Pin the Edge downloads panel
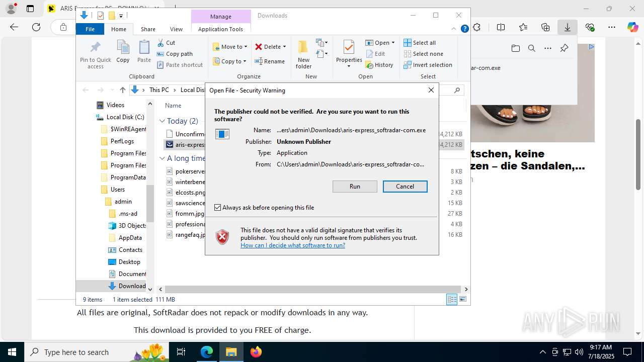This screenshot has width=644, height=362. point(564,48)
